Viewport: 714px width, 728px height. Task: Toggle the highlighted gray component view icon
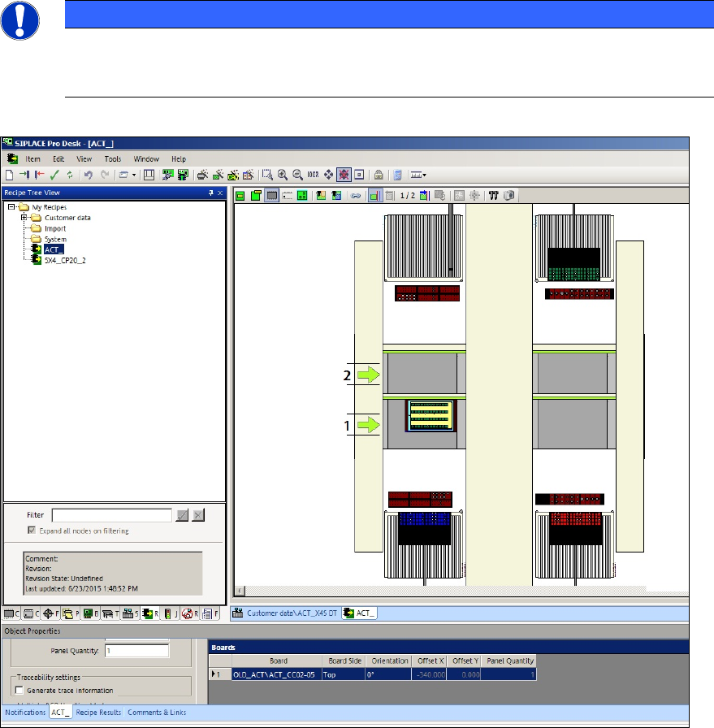click(272, 196)
